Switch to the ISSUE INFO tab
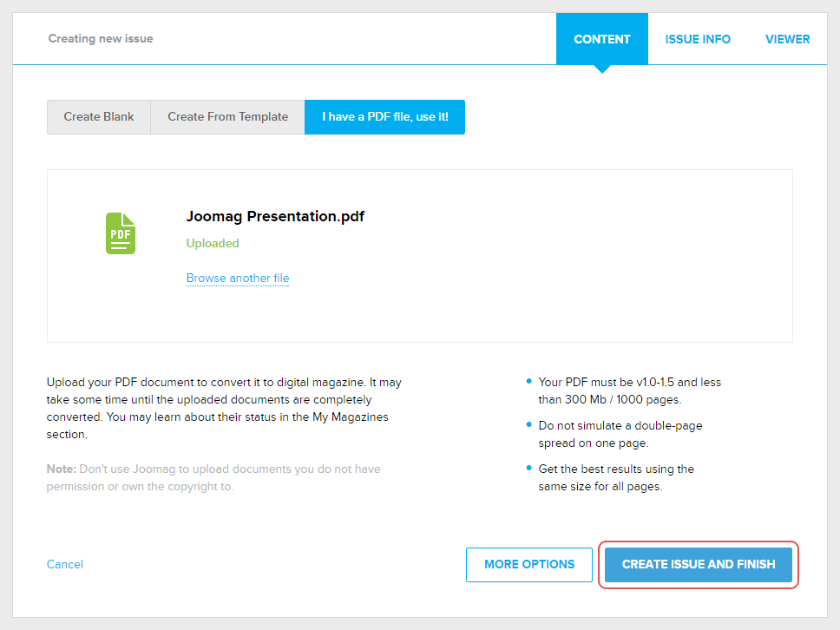This screenshot has width=840, height=630. 698,39
